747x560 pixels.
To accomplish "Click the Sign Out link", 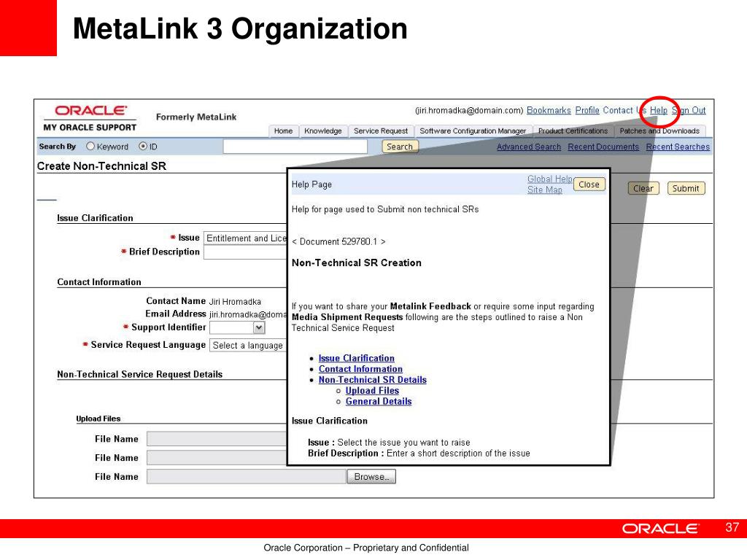I will (x=689, y=111).
